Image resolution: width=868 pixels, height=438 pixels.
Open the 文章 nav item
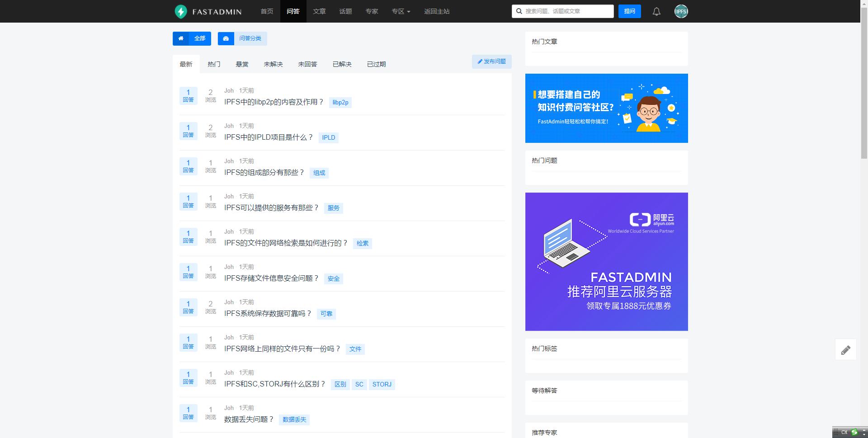319,11
